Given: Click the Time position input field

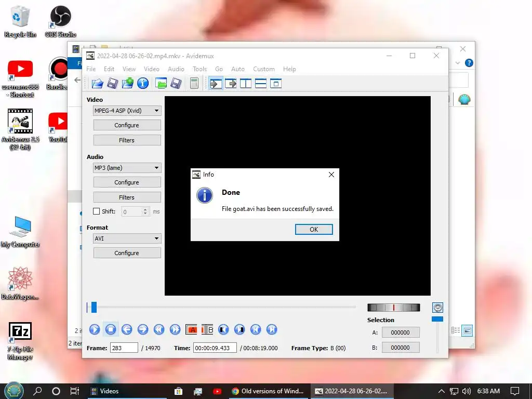Looking at the screenshot, I should (x=215, y=348).
